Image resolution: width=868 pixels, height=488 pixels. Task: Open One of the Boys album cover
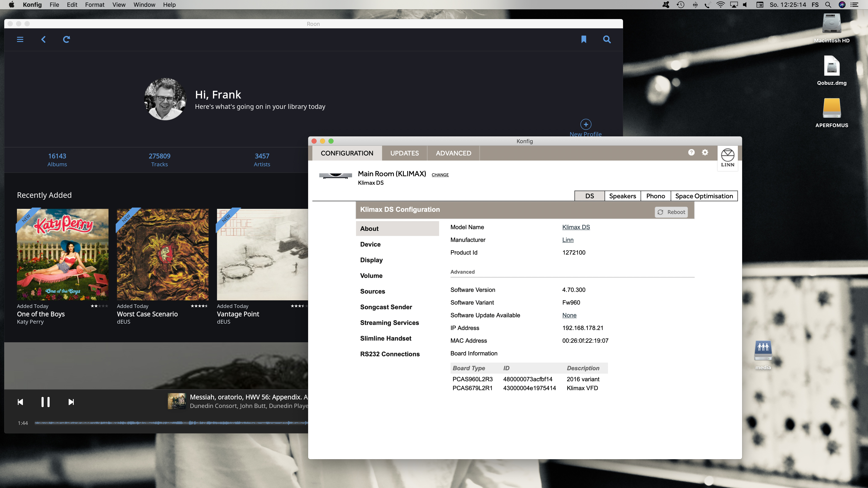63,254
